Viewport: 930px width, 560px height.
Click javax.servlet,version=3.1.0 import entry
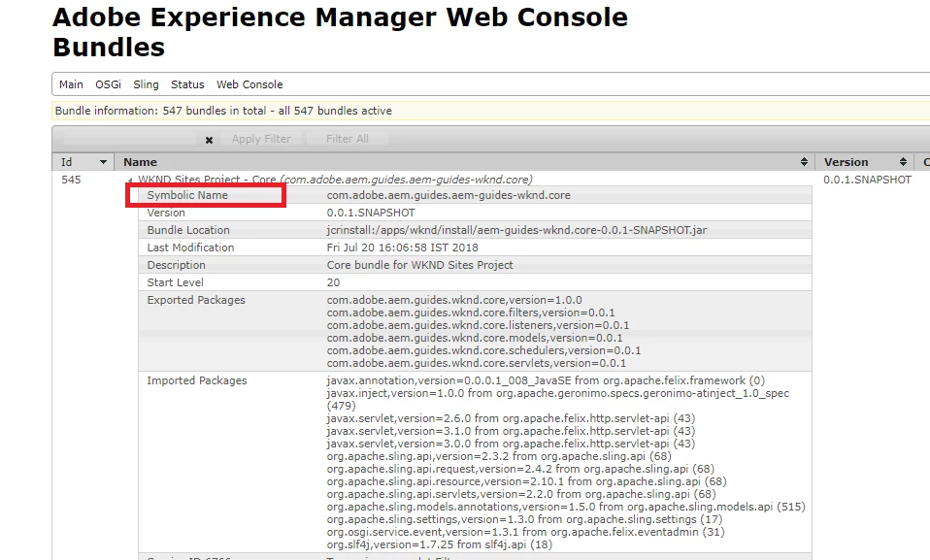[x=511, y=431]
